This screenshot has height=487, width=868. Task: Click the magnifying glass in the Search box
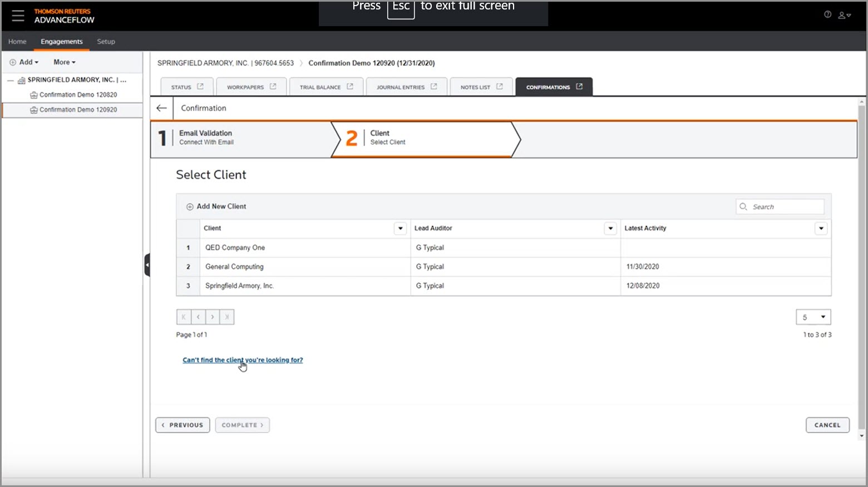coord(743,206)
